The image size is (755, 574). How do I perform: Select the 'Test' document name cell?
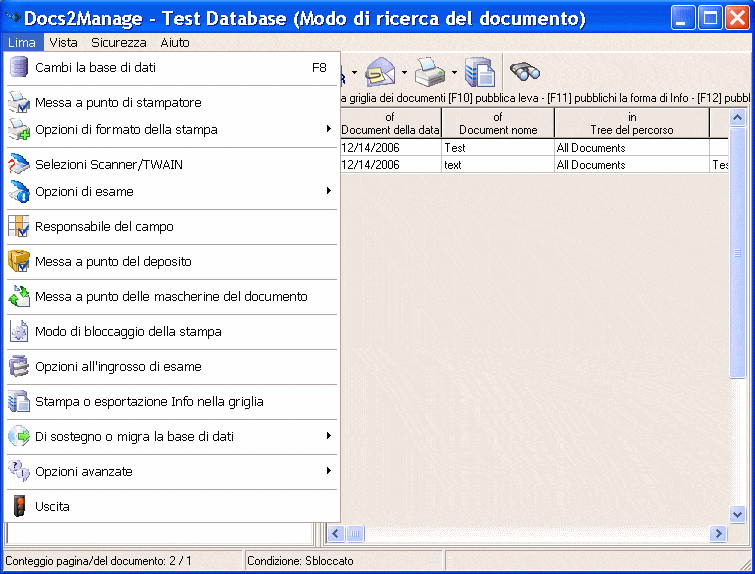click(x=498, y=148)
